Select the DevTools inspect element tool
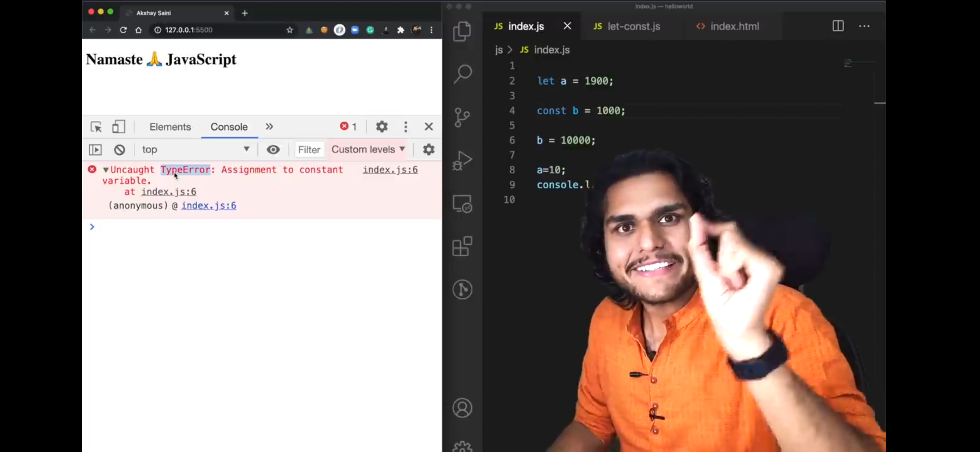Image resolution: width=980 pixels, height=452 pixels. point(96,127)
